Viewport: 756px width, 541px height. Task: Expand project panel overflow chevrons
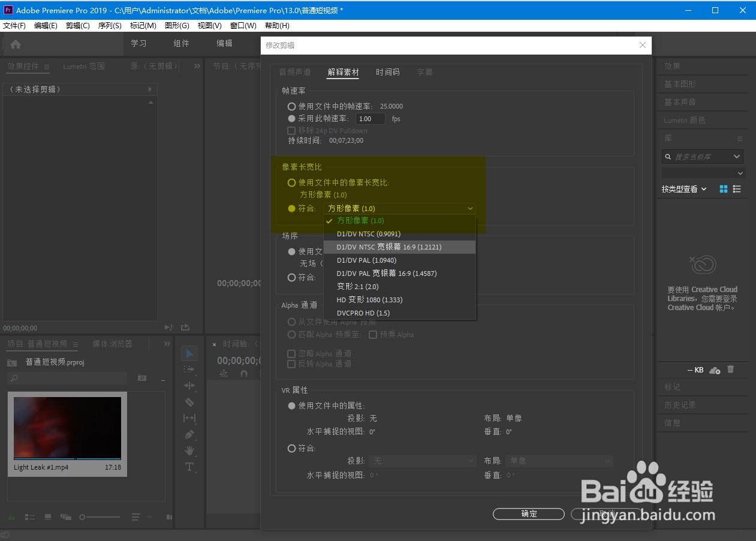167,344
